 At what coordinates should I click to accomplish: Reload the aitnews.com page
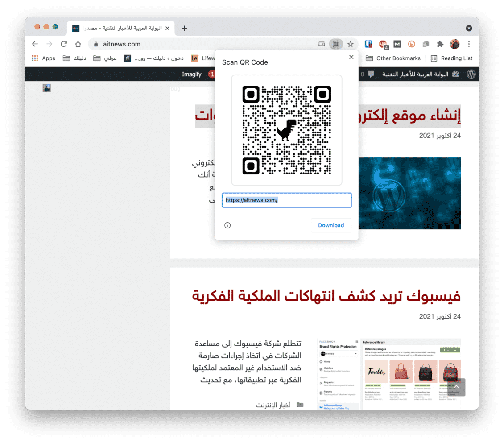[x=64, y=44]
